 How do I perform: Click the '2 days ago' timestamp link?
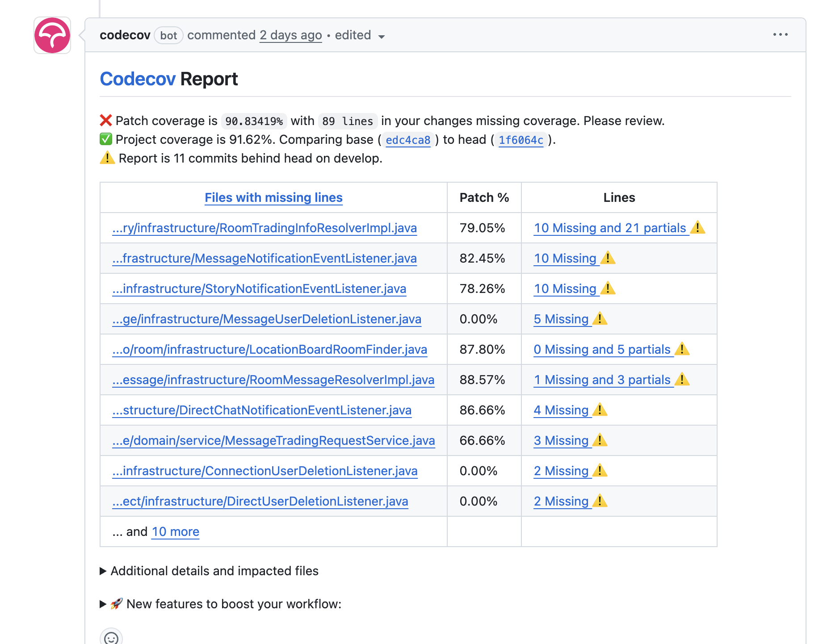(291, 35)
